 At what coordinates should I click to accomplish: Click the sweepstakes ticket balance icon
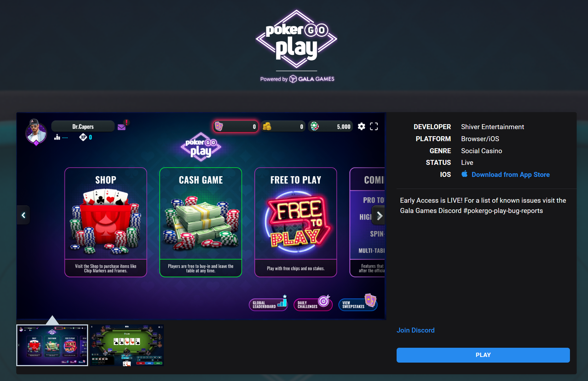219,126
